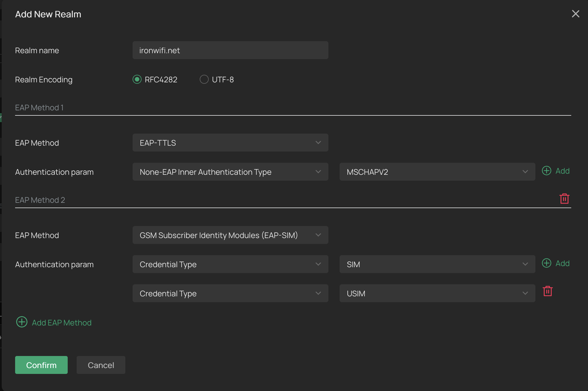The width and height of the screenshot is (588, 391).
Task: Expand the SIM credential value dropdown
Action: point(437,264)
